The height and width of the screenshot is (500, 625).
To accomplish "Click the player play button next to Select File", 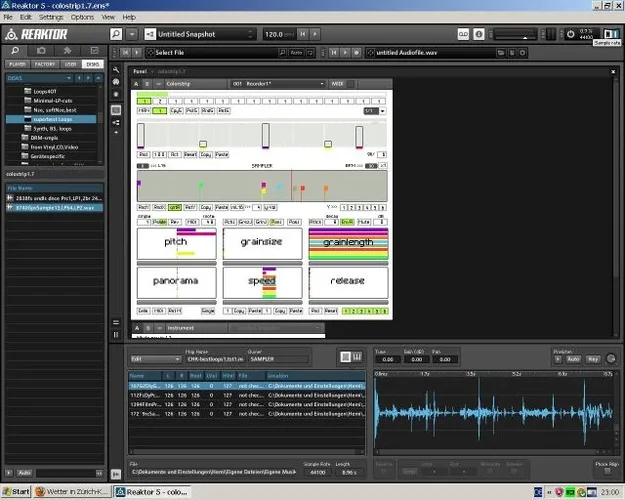I will click(x=137, y=52).
